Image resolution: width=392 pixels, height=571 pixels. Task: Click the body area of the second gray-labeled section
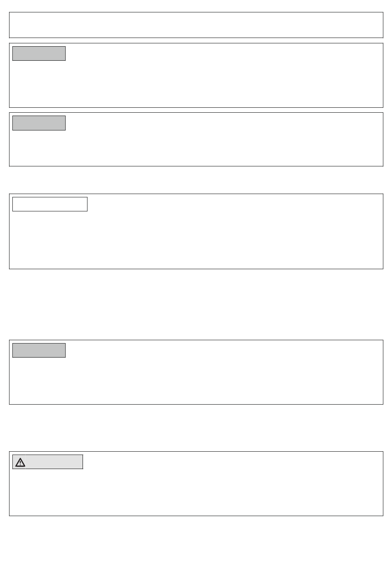coord(196,148)
